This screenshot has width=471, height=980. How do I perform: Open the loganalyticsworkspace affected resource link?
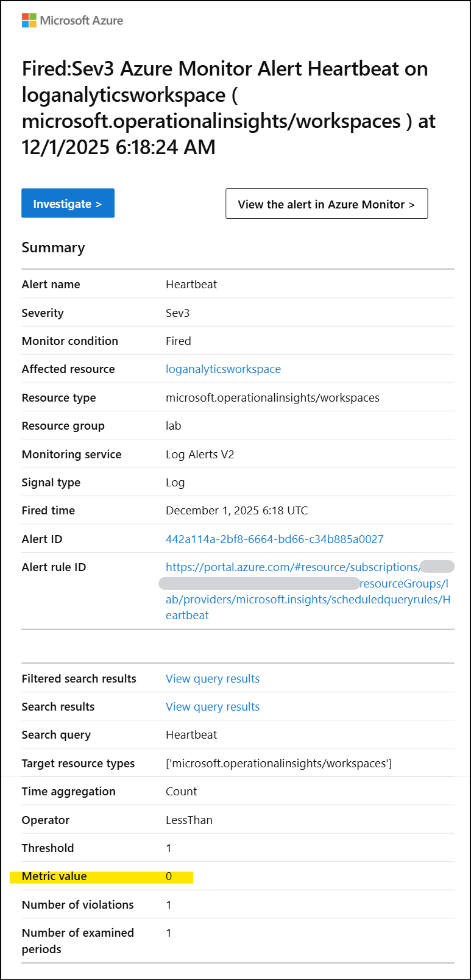pyautogui.click(x=223, y=369)
